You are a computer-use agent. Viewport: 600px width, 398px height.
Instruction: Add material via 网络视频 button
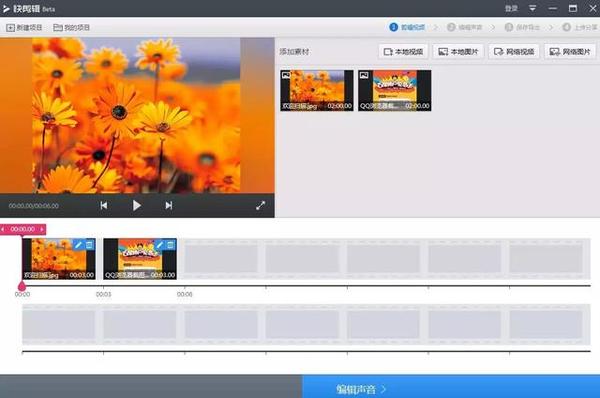coord(514,52)
